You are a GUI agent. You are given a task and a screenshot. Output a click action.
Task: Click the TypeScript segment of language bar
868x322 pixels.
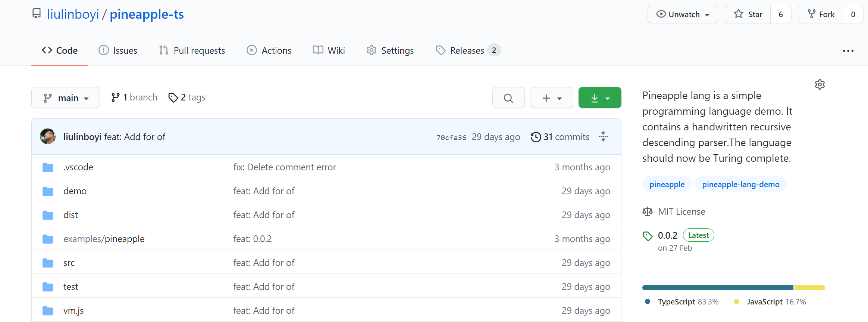pos(718,288)
